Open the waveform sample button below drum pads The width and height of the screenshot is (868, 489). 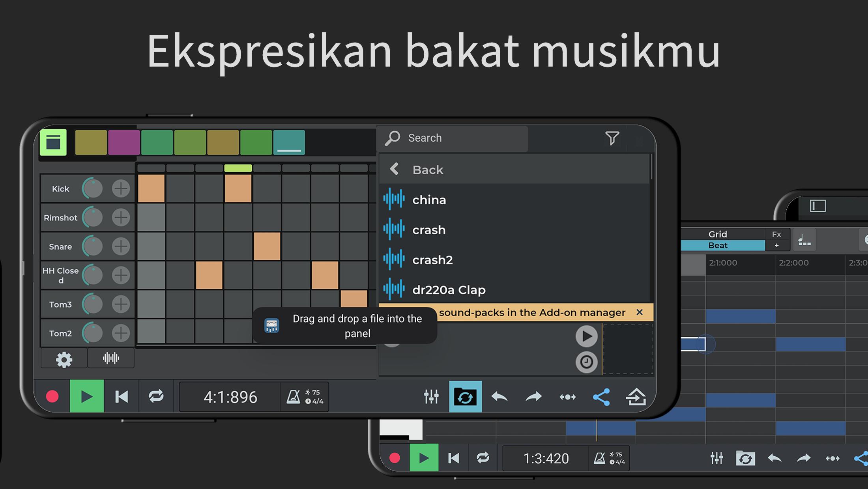(111, 358)
